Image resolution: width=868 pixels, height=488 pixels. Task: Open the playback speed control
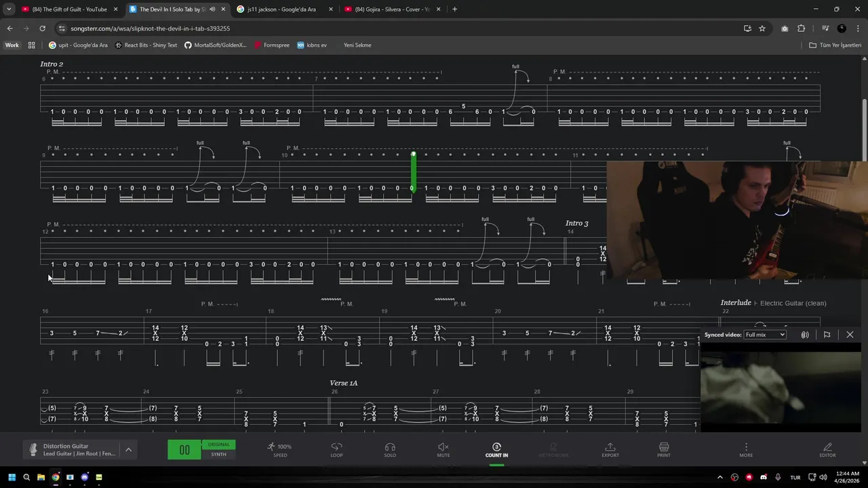(279, 450)
